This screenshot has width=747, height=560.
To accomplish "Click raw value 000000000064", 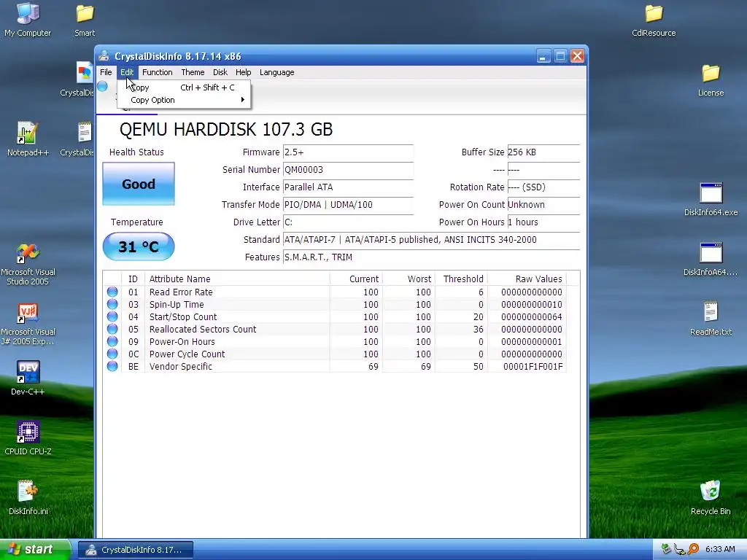I will pos(532,316).
